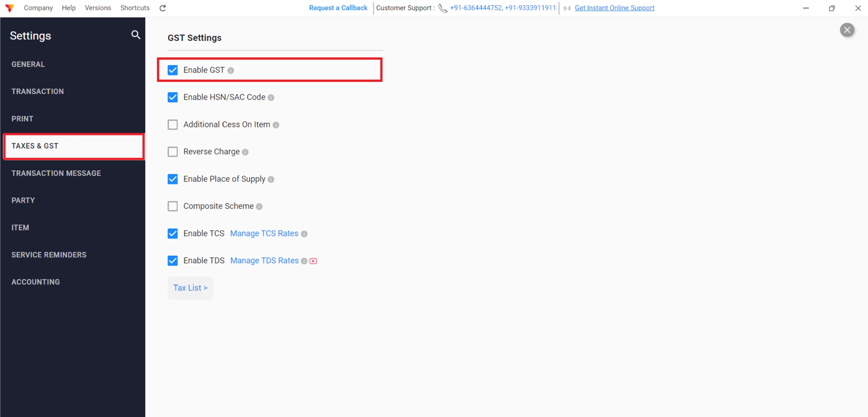The height and width of the screenshot is (417, 868).
Task: Click info icon next to Enable GST
Action: (231, 71)
